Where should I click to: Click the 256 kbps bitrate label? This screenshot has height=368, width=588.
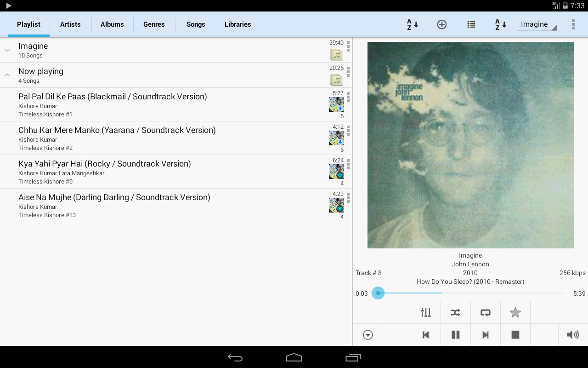(x=572, y=273)
